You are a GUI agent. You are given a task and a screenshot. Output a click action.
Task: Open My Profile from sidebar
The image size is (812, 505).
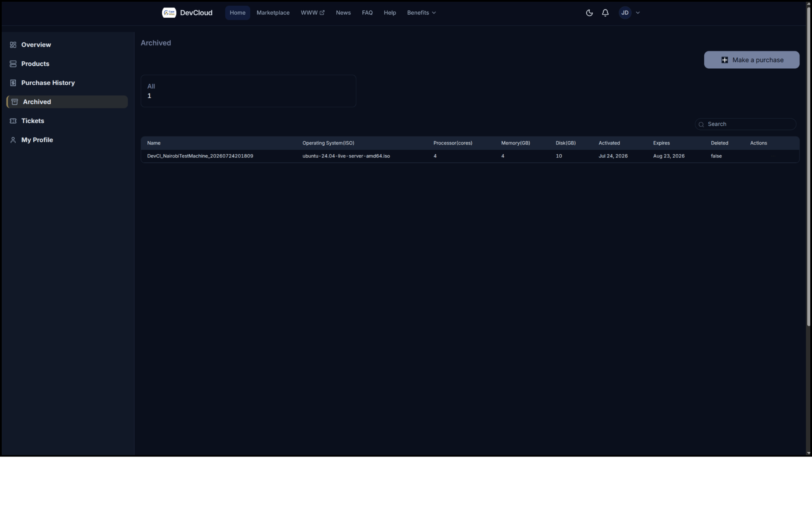click(67, 140)
